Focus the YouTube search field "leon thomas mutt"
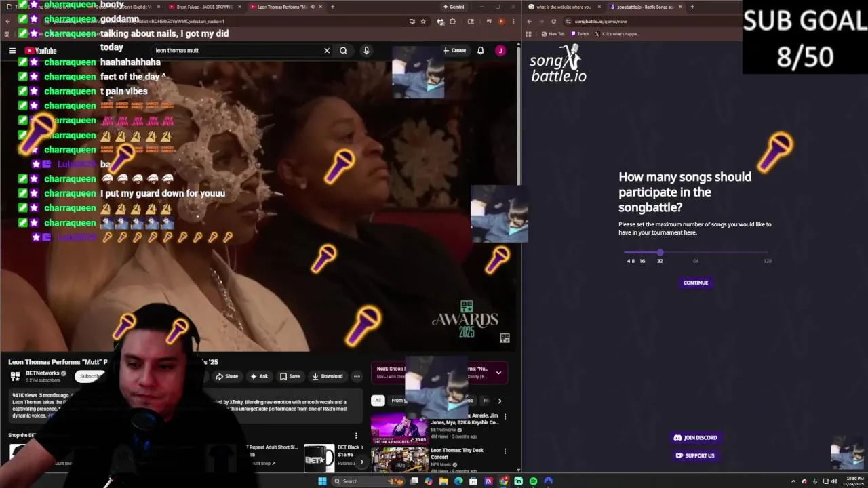 click(237, 50)
